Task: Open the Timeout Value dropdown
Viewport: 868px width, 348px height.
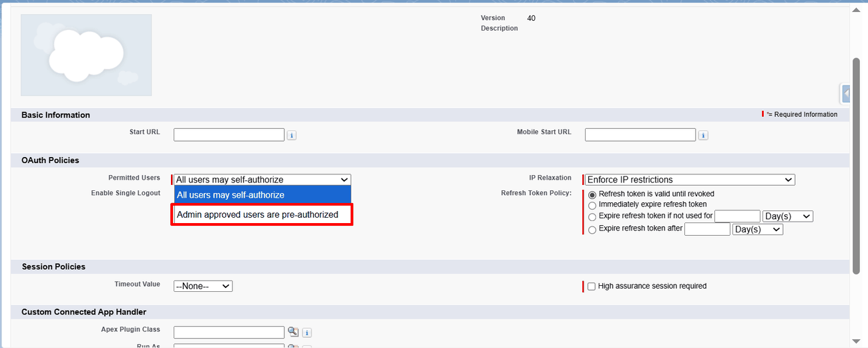Action: pyautogui.click(x=203, y=286)
